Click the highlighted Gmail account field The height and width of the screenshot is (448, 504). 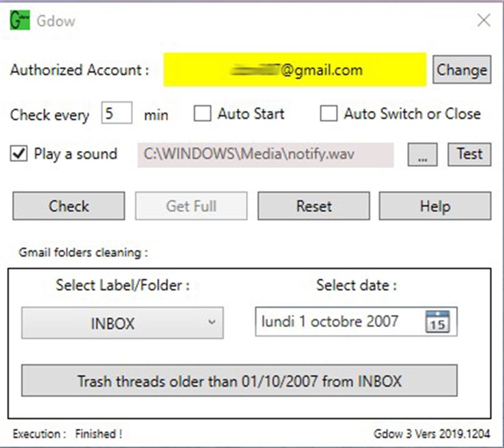point(294,70)
